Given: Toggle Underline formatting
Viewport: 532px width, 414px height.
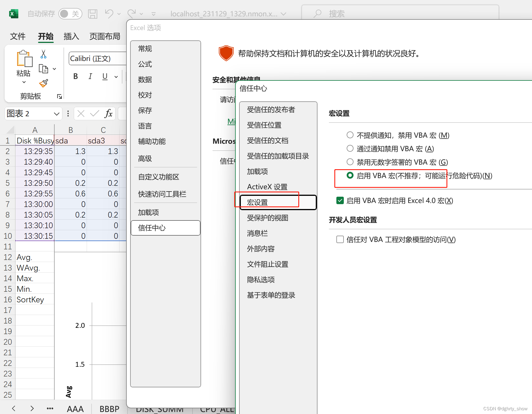Looking at the screenshot, I should click(105, 76).
